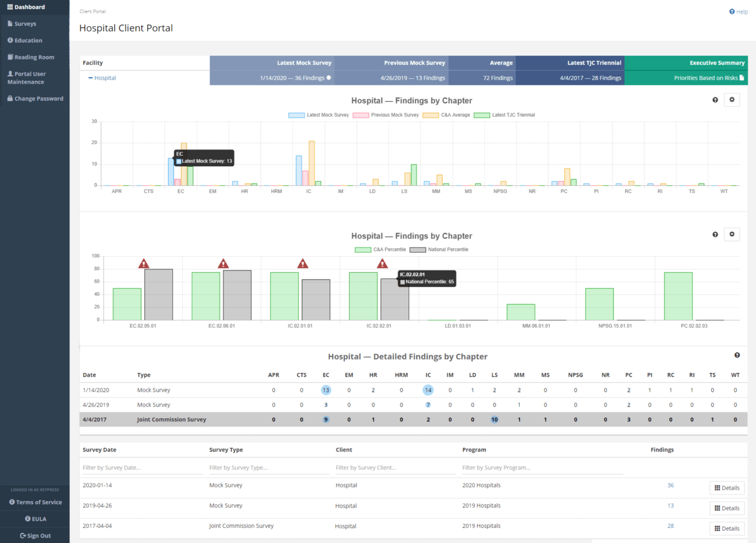This screenshot has height=543, width=756.
Task: Click Sign Out in the sidebar
Action: [x=35, y=536]
